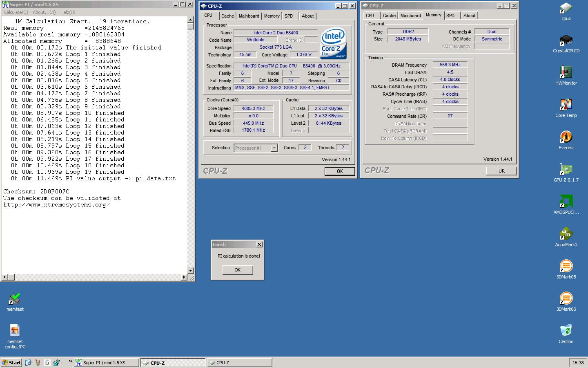588x368 pixels.
Task: Select the Mainboard tab in CPU window
Action: click(x=249, y=16)
